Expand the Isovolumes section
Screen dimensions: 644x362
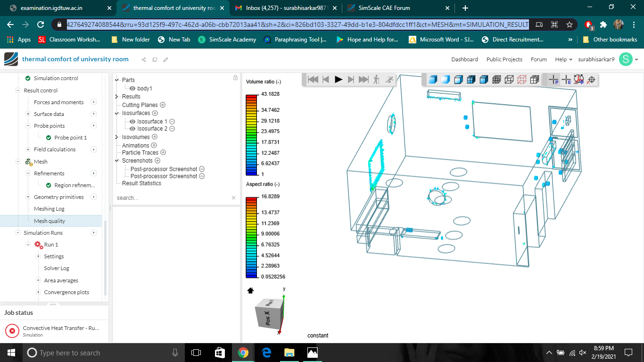pyautogui.click(x=116, y=137)
